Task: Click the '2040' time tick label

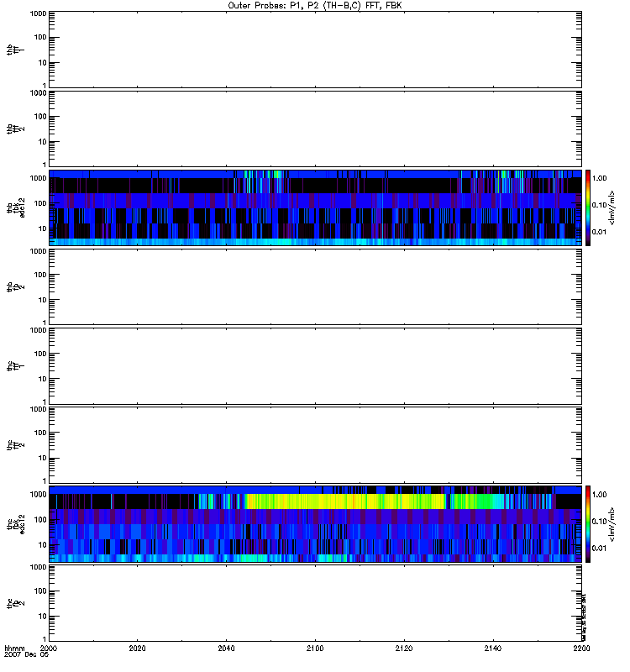Action: [226, 648]
